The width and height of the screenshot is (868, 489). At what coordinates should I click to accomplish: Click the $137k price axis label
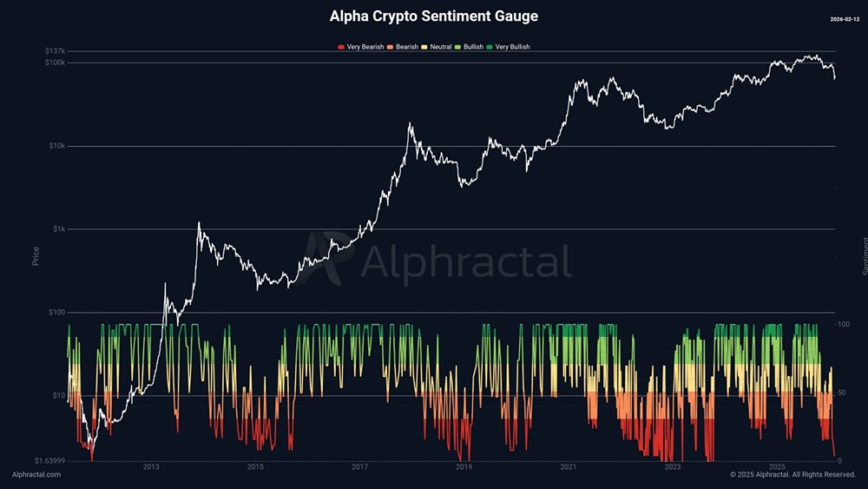coord(55,51)
